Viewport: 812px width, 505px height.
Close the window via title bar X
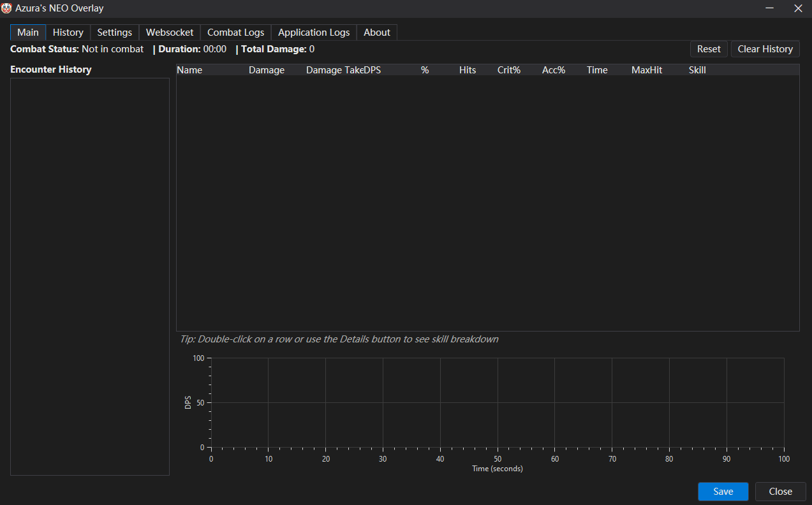798,8
